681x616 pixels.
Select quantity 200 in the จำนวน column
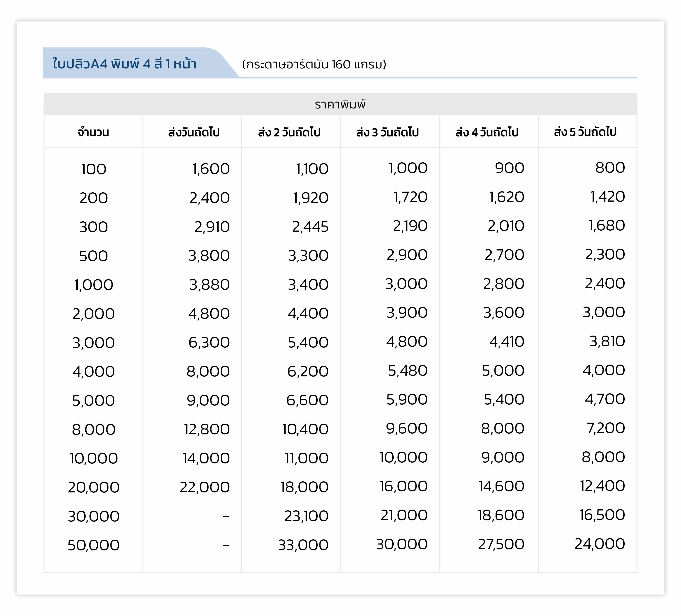tap(94, 198)
